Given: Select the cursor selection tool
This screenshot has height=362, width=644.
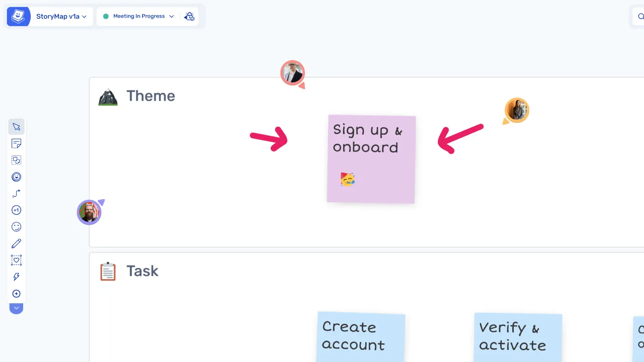Looking at the screenshot, I should pos(16,127).
